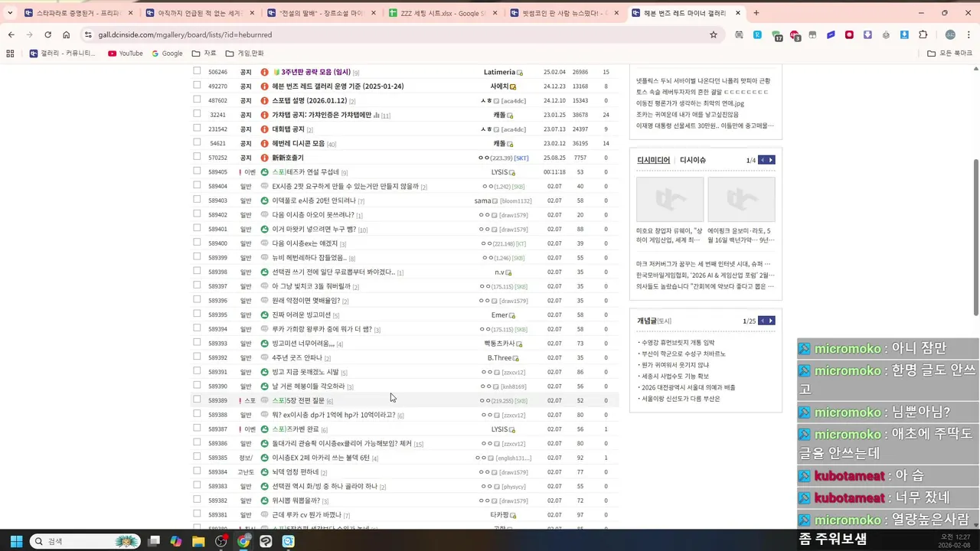Open the Windows Start menu

[x=16, y=541]
